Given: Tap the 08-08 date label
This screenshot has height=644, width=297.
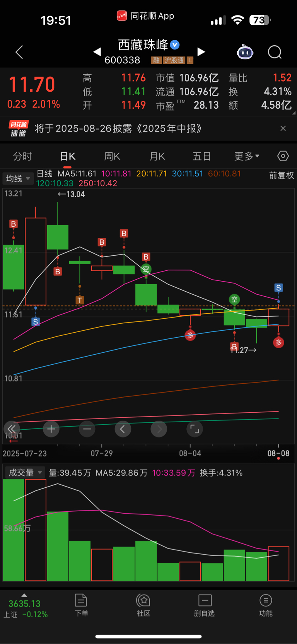Looking at the screenshot, I should tap(278, 453).
